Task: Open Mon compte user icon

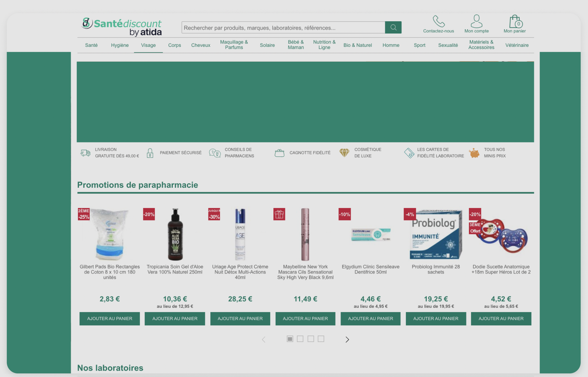Action: tap(477, 21)
